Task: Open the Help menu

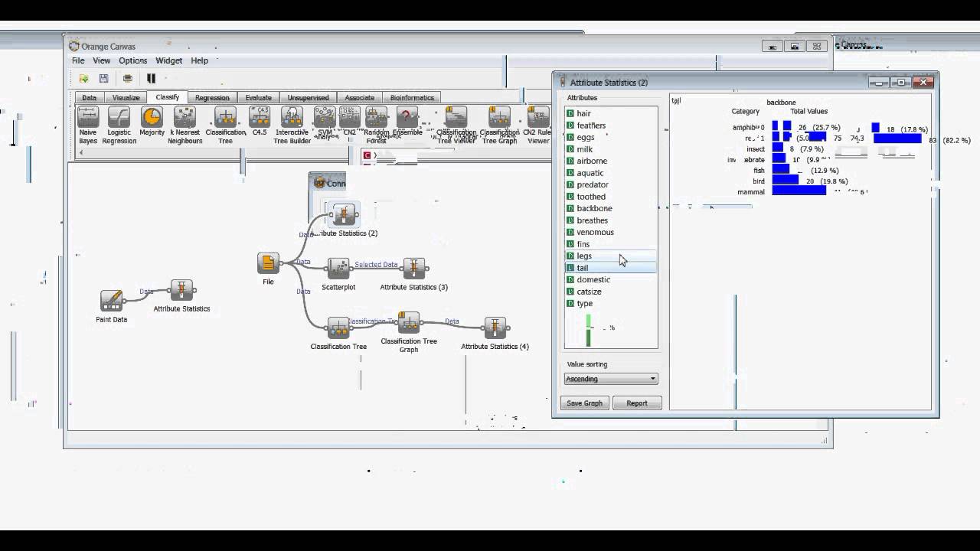Action: tap(199, 60)
